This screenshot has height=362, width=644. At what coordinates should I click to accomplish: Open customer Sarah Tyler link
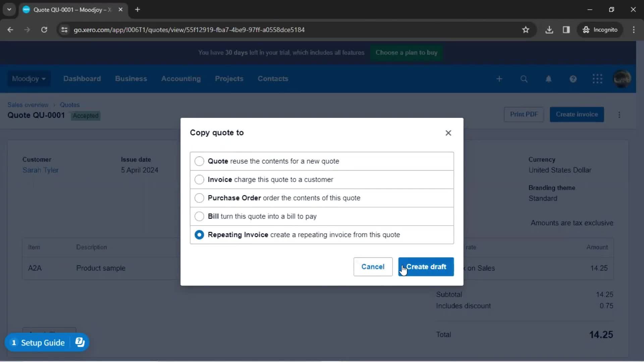click(x=41, y=170)
